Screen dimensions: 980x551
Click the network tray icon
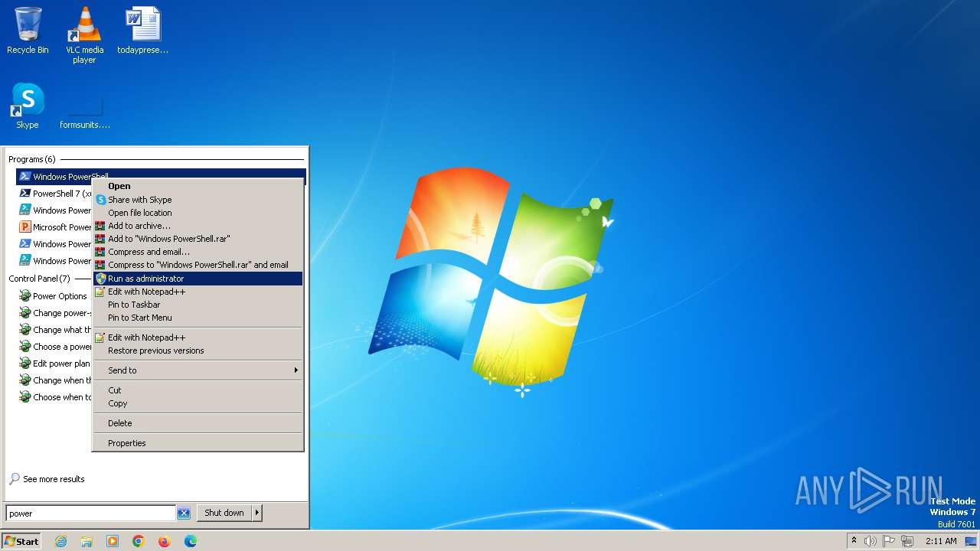tap(907, 541)
